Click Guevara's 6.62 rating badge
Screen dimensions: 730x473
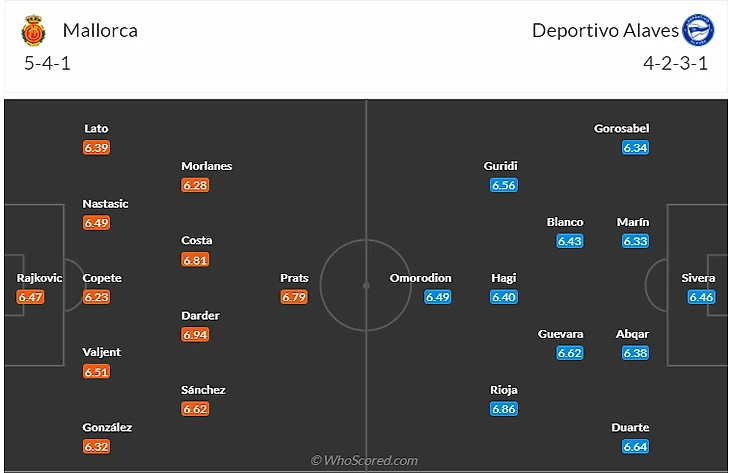point(570,352)
